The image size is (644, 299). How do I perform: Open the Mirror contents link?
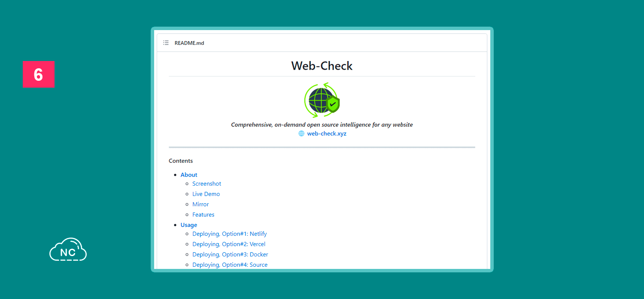tap(200, 204)
